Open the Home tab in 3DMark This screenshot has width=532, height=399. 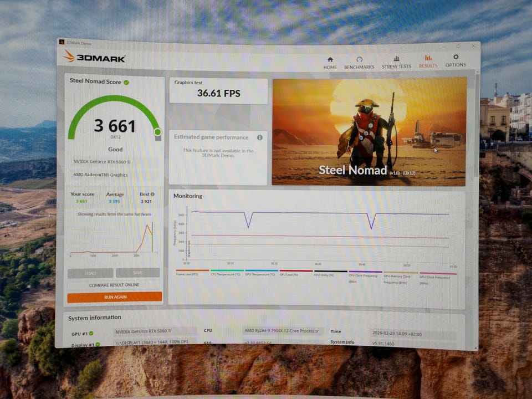tap(330, 63)
